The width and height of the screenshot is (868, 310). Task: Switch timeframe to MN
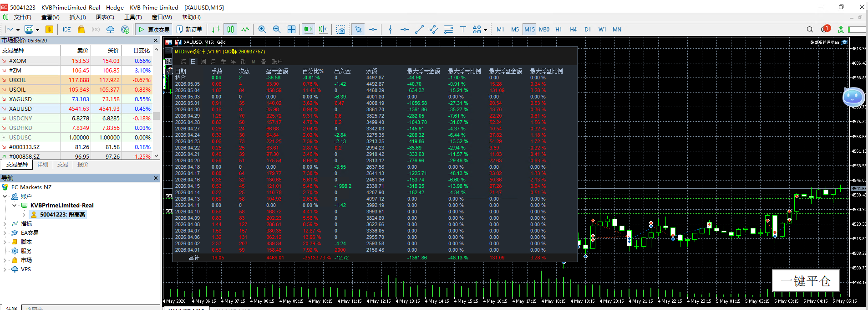617,29
